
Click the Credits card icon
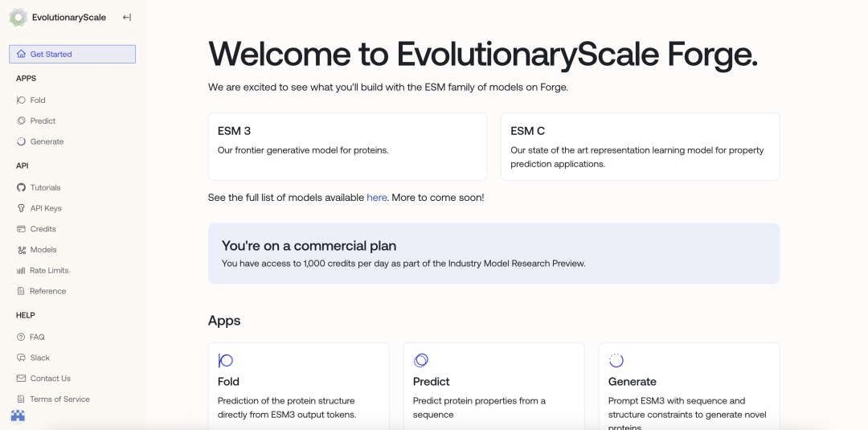[x=22, y=229]
